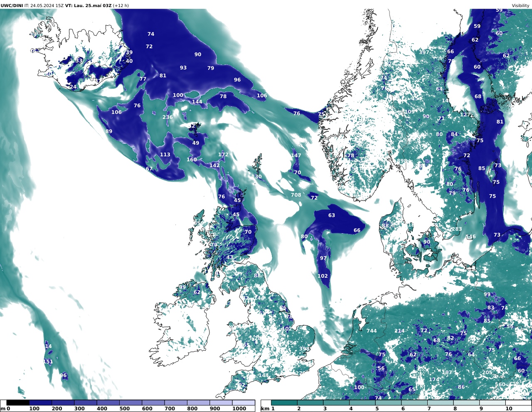Click the map value '127'
532x412 pixels.
coord(465,115)
